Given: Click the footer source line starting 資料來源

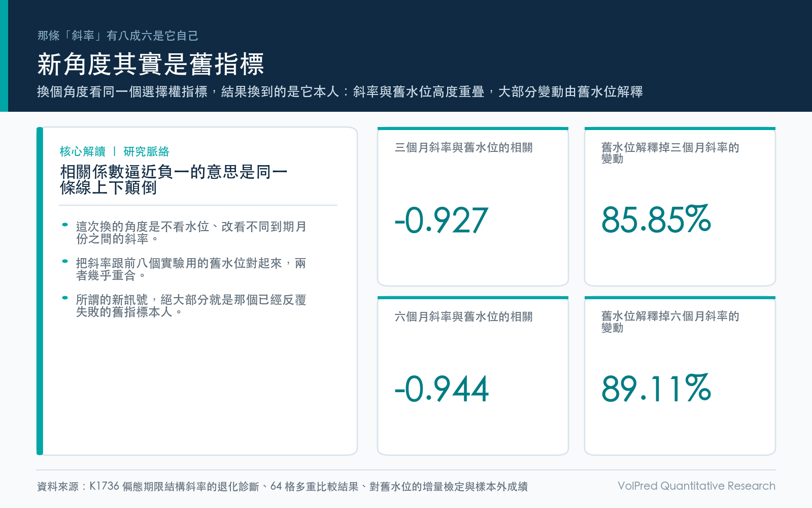Looking at the screenshot, I should coord(282,486).
